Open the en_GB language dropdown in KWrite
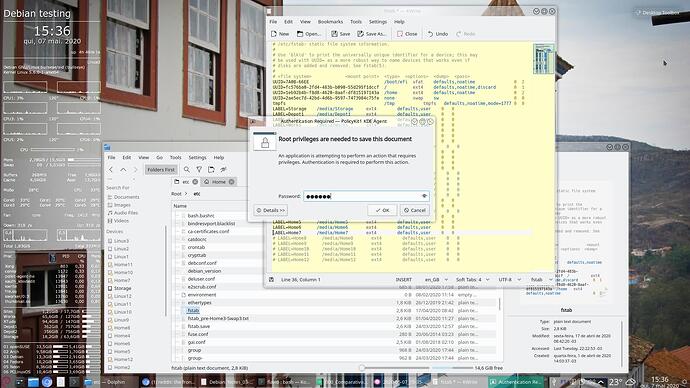This screenshot has height=388, width=690. coord(436,280)
